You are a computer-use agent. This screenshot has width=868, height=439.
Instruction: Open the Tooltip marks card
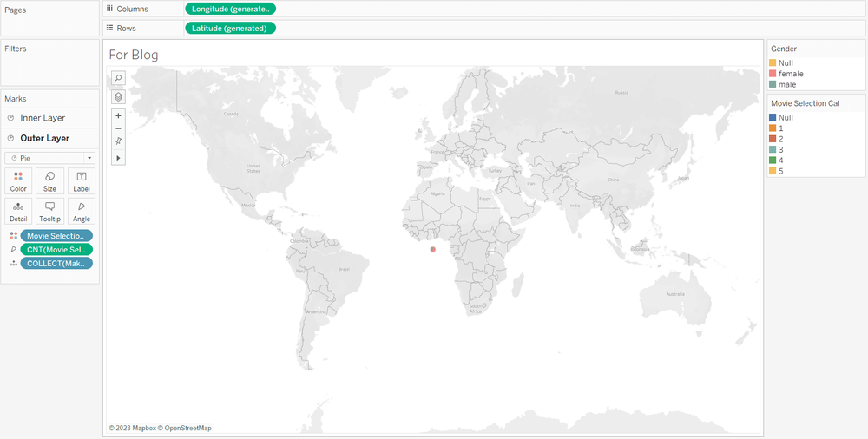tap(49, 211)
